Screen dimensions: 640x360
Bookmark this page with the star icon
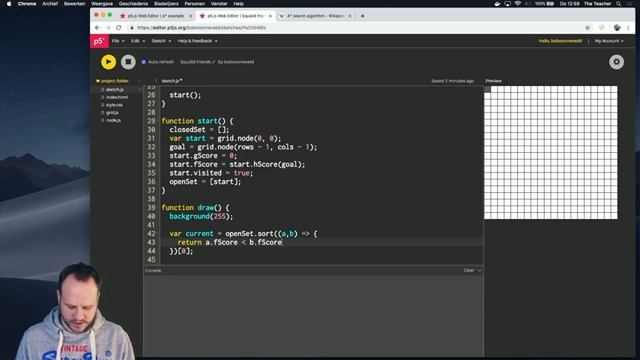[x=587, y=28]
